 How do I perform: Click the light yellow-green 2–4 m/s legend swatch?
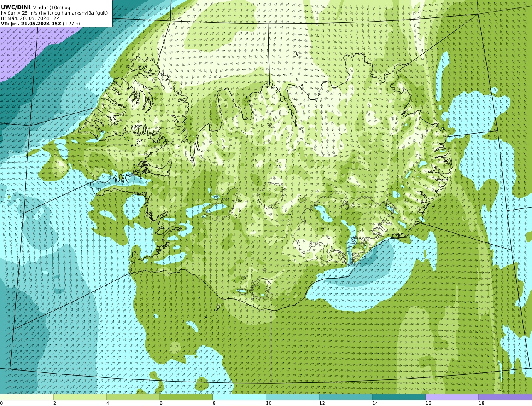(80, 397)
